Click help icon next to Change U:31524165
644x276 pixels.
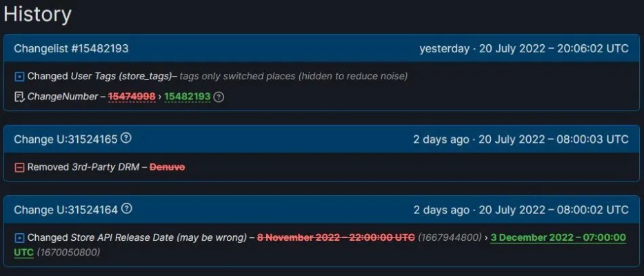[x=126, y=139]
